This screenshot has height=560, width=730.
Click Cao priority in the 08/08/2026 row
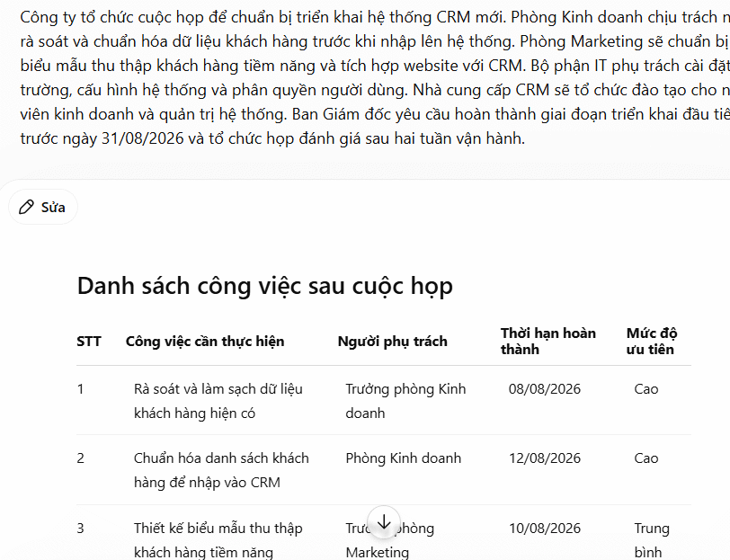point(646,389)
